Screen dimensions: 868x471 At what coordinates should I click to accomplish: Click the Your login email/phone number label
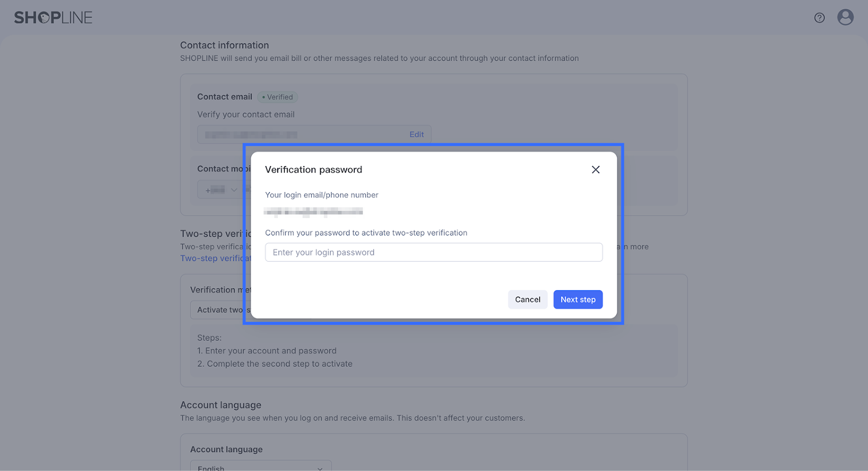[x=322, y=195]
